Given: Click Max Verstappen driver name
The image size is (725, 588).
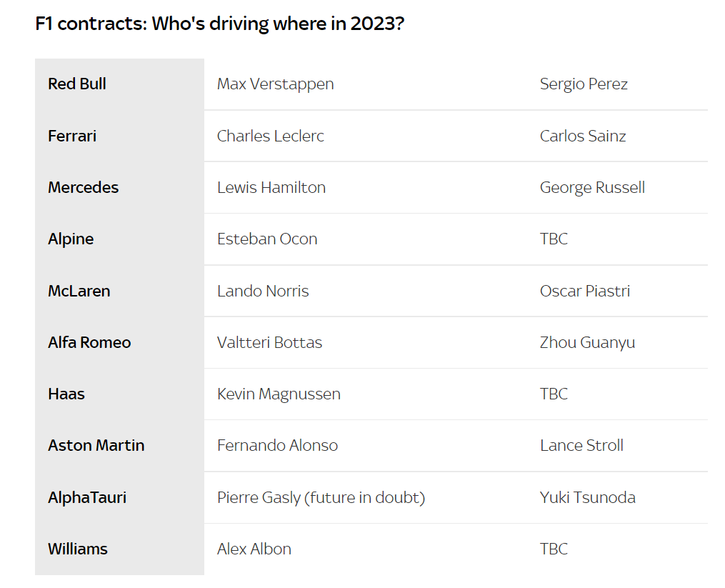Looking at the screenshot, I should click(x=276, y=84).
